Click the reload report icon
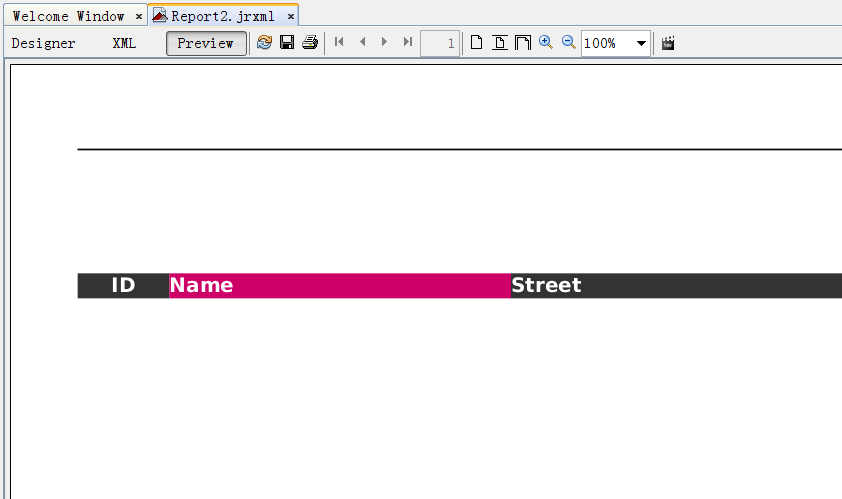Screen dimensions: 842x499 pos(264,42)
